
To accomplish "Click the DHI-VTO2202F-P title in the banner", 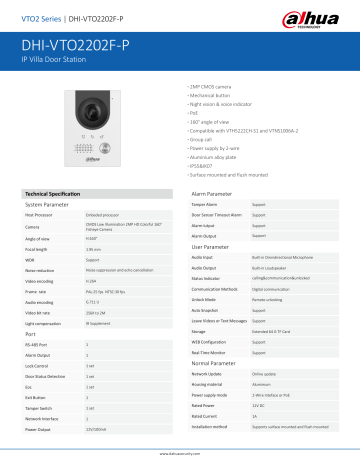I will pos(75,45).
